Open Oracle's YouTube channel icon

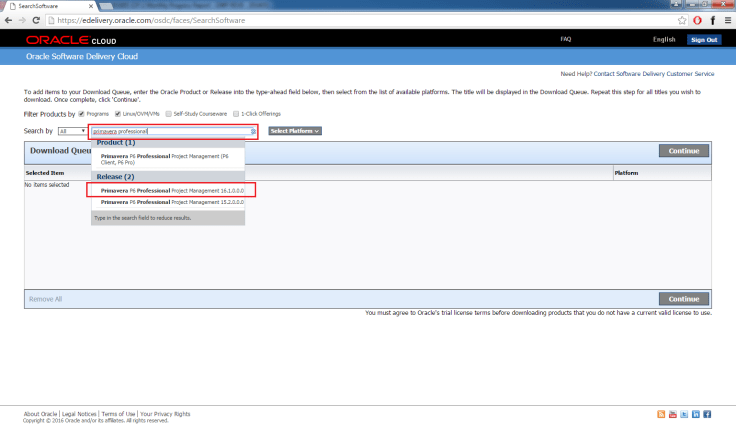[x=673, y=414]
